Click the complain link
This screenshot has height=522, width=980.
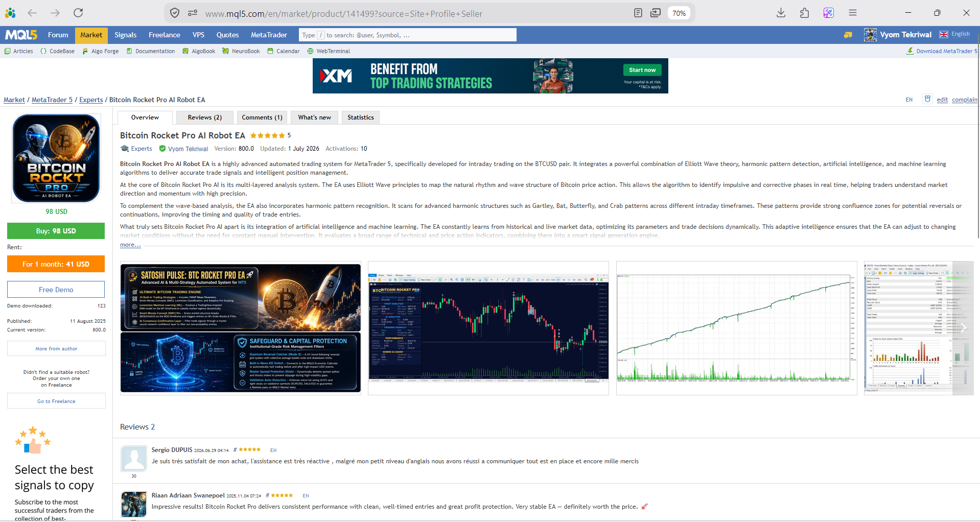tap(964, 100)
